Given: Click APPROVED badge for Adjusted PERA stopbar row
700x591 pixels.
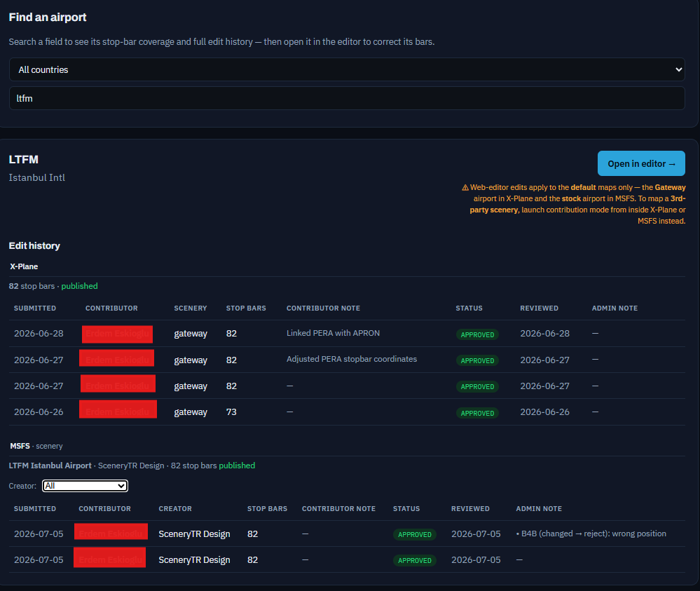Looking at the screenshot, I should point(477,360).
